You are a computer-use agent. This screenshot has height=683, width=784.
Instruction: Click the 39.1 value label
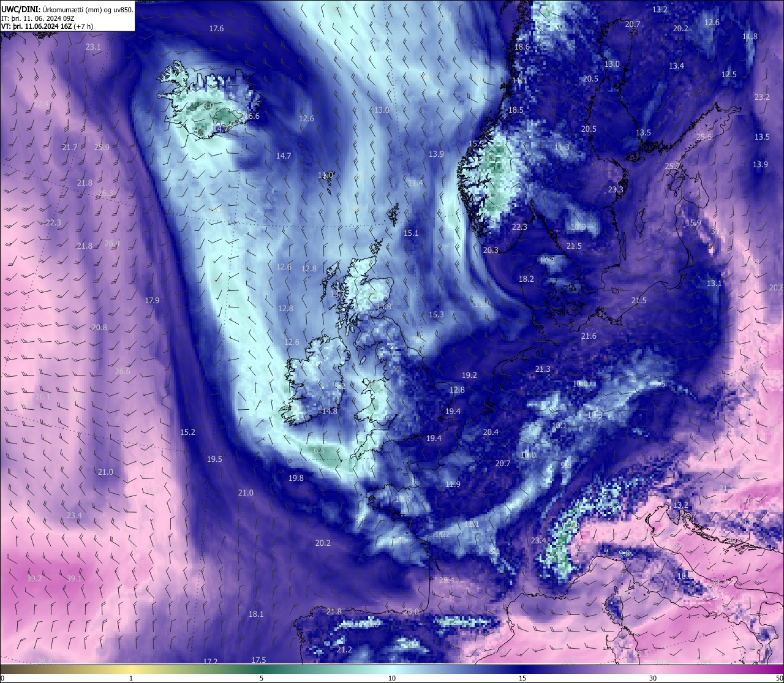(74, 579)
